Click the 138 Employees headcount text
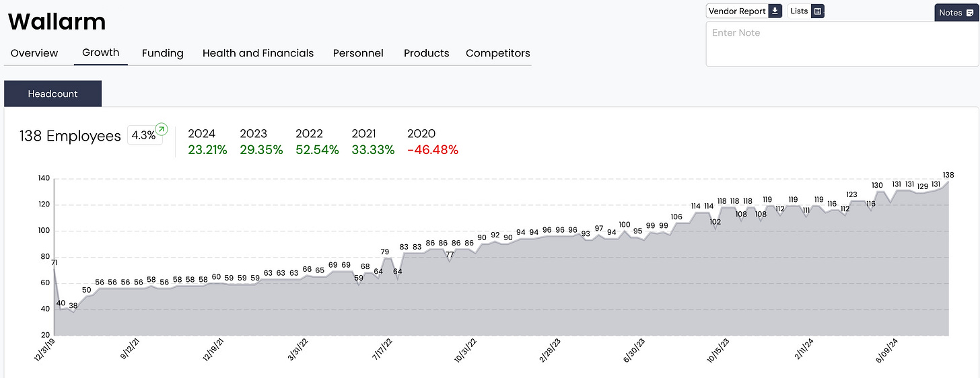980x378 pixels. point(70,136)
